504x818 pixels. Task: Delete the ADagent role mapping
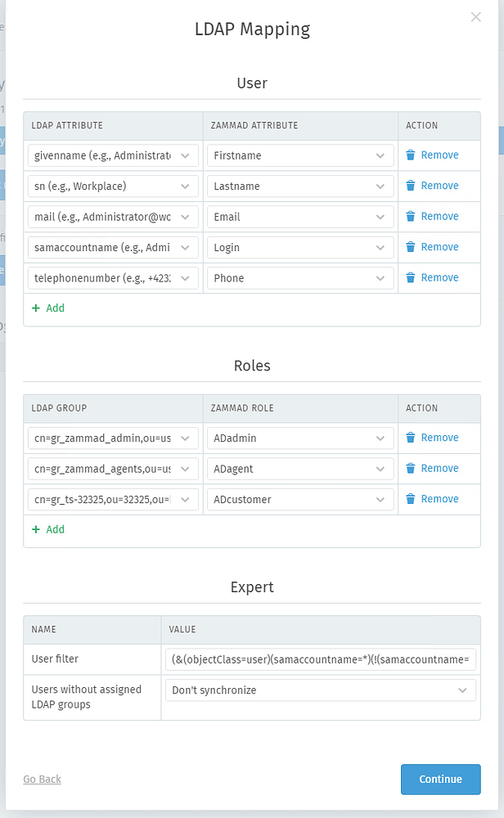(434, 468)
